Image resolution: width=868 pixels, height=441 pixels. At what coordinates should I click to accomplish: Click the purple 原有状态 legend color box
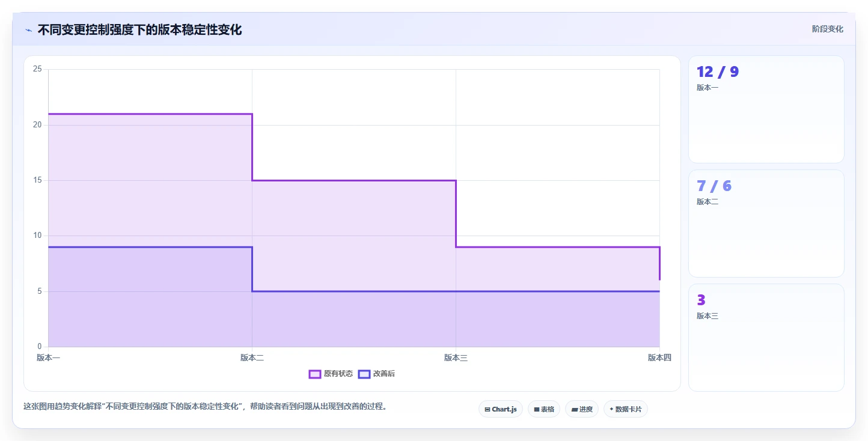click(315, 374)
